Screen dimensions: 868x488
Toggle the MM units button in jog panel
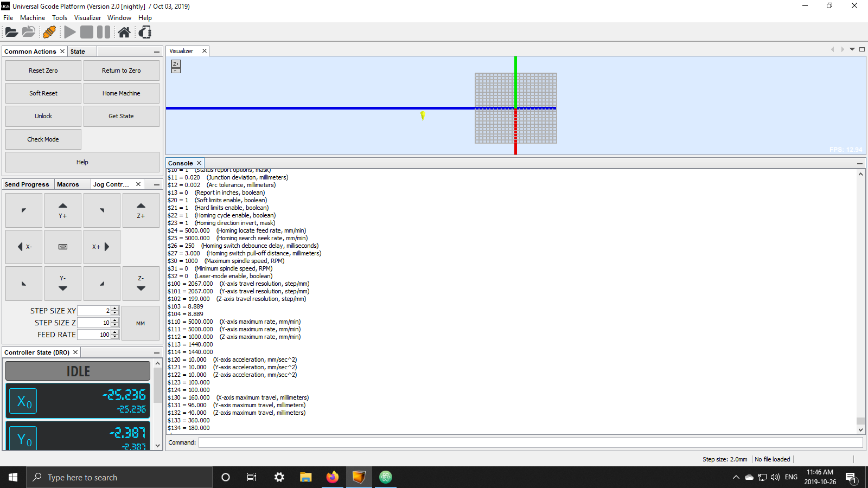141,323
